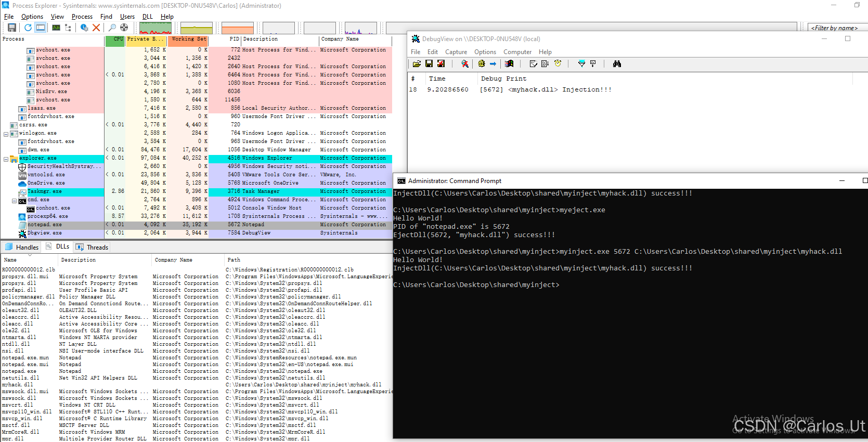Click the Save icon in Process Explorer toolbar
Image resolution: width=868 pixels, height=442 pixels.
point(11,28)
